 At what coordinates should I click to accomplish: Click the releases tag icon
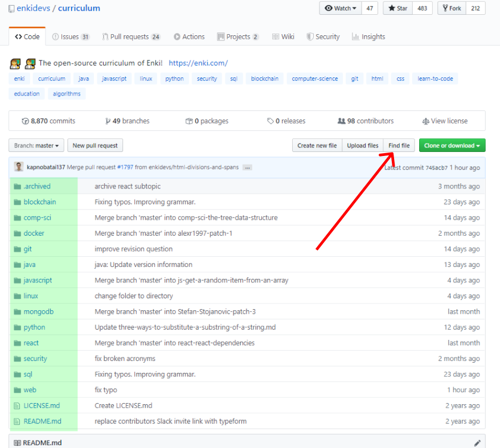(x=271, y=121)
